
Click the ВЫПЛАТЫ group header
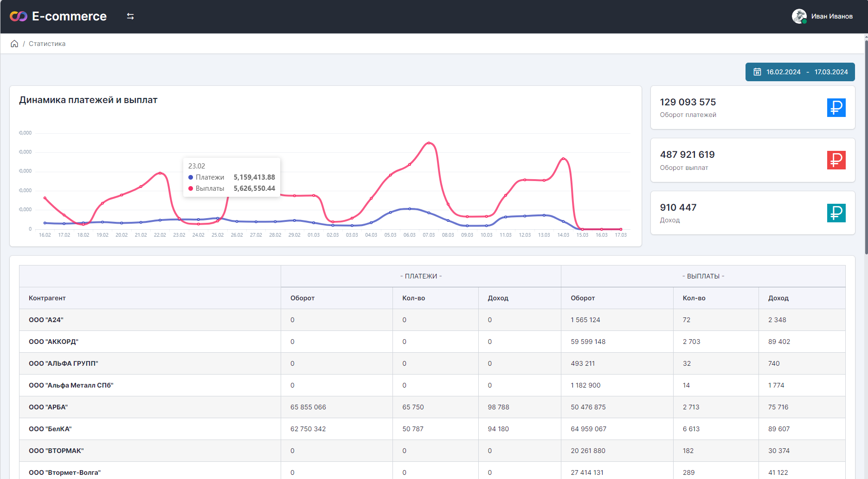703,276
